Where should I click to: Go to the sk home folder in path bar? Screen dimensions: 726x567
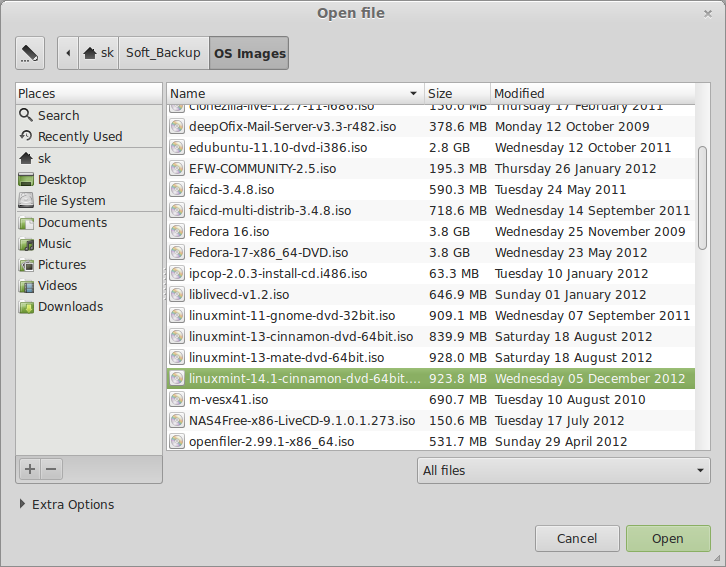[99, 53]
